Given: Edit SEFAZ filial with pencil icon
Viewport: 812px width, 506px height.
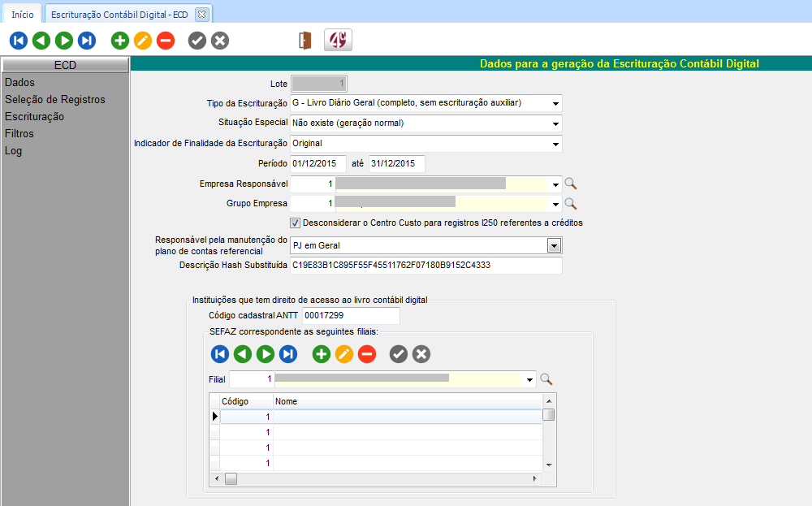Looking at the screenshot, I should 344,354.
